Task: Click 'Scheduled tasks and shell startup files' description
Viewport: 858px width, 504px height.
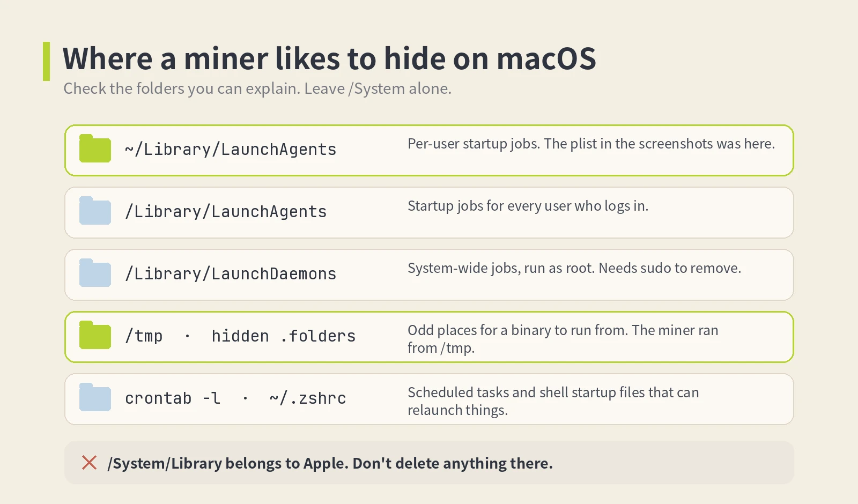Action: [553, 401]
